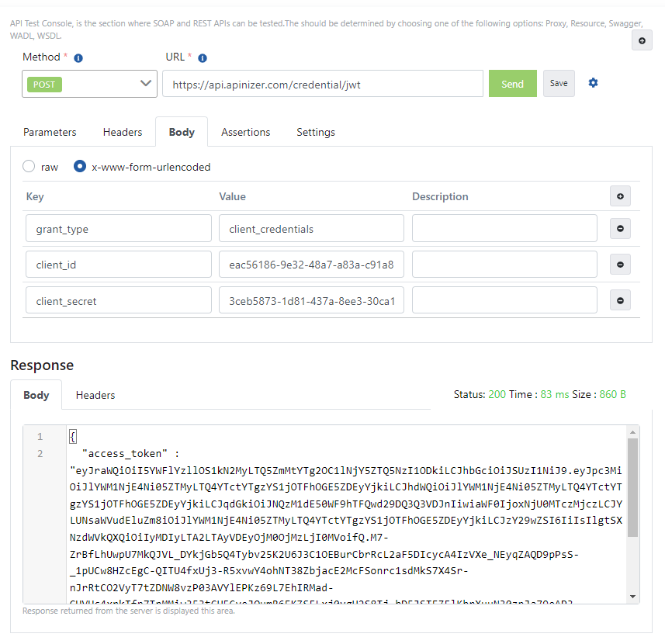Add a new form parameter with the plus icon
The width and height of the screenshot is (665, 644).
point(619,196)
